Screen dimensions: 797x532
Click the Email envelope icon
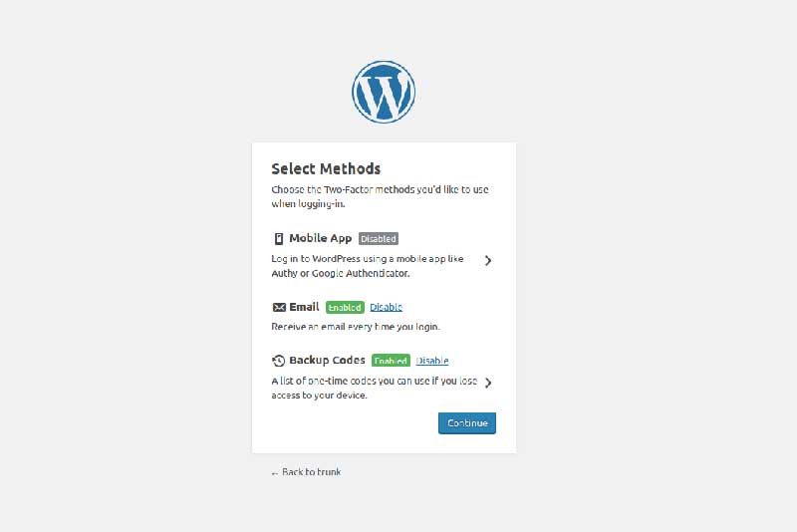[279, 307]
